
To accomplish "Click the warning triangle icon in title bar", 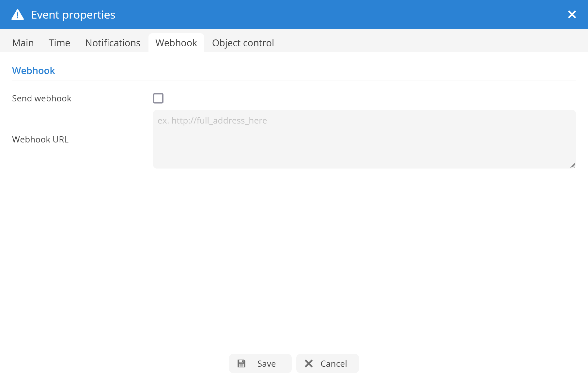I will click(18, 15).
